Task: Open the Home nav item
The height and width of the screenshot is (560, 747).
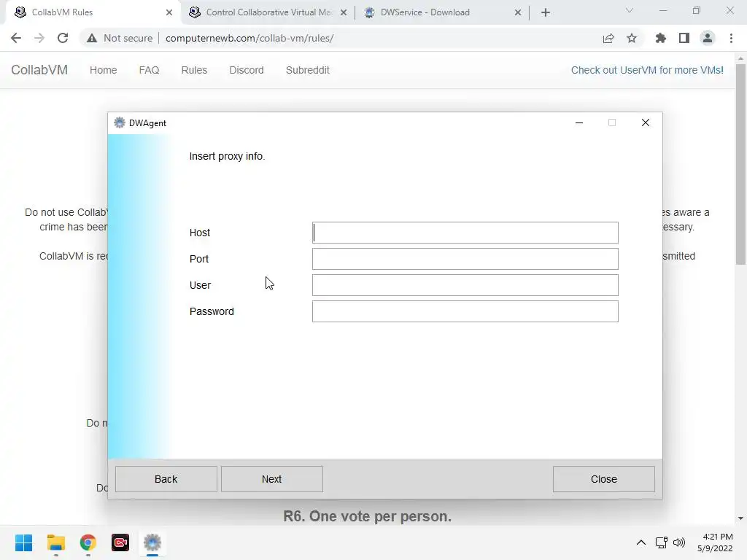Action: coord(103,70)
